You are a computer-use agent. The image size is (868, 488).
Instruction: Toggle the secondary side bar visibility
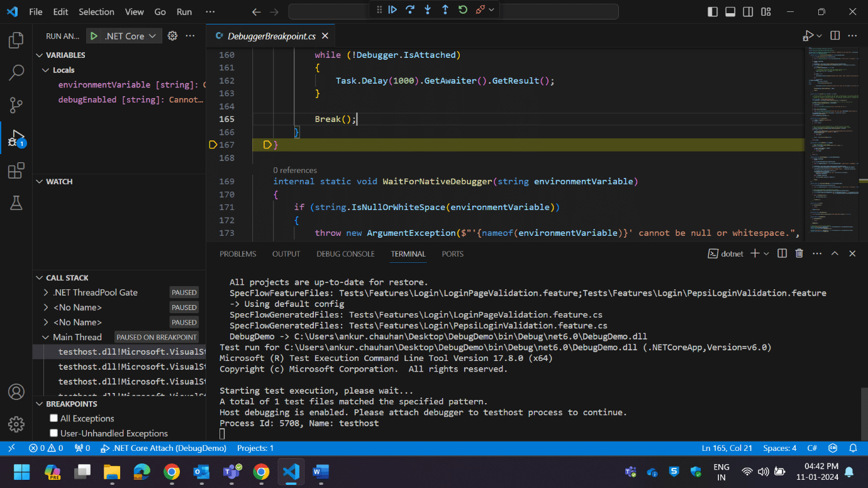coord(748,12)
